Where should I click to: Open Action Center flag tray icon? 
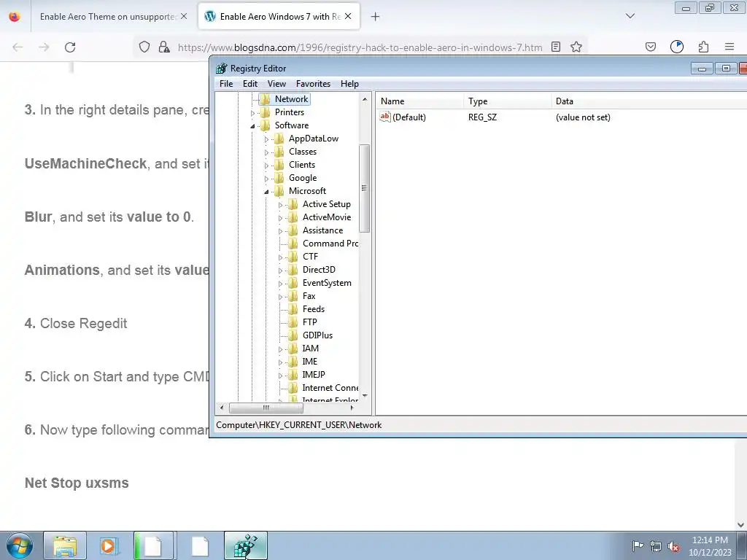click(638, 546)
